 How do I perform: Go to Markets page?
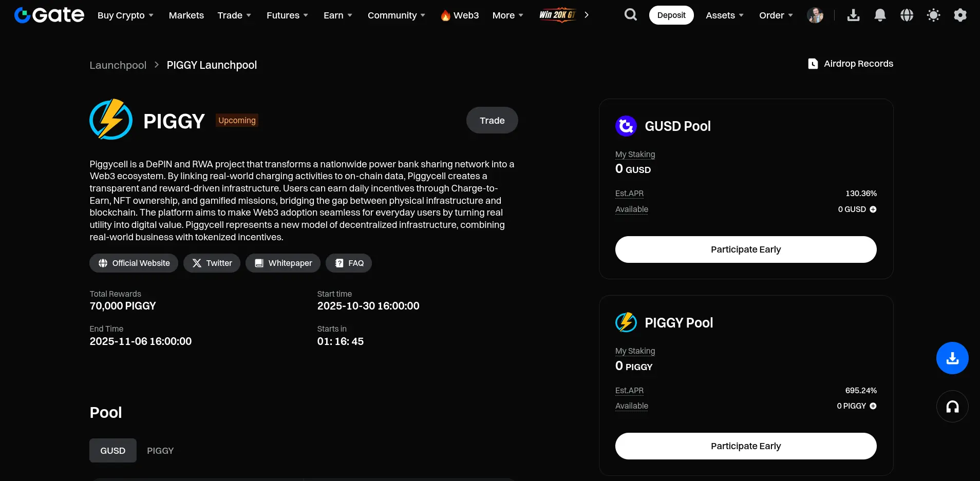(186, 15)
